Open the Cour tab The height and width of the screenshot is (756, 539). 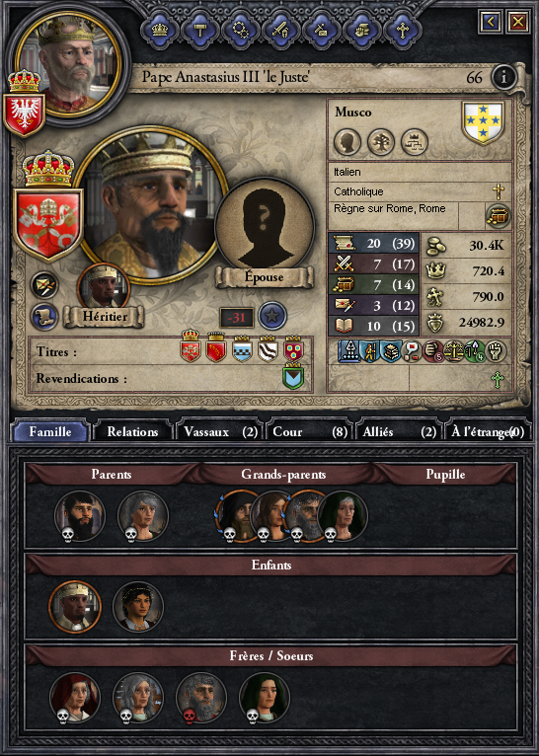tap(309, 431)
